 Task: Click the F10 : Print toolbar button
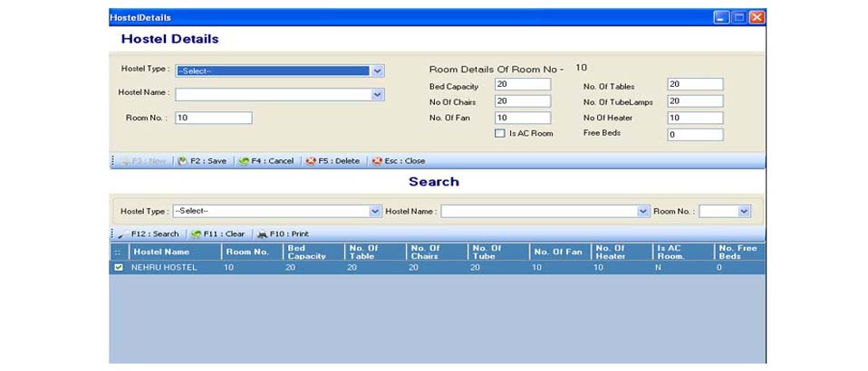pyautogui.click(x=284, y=233)
